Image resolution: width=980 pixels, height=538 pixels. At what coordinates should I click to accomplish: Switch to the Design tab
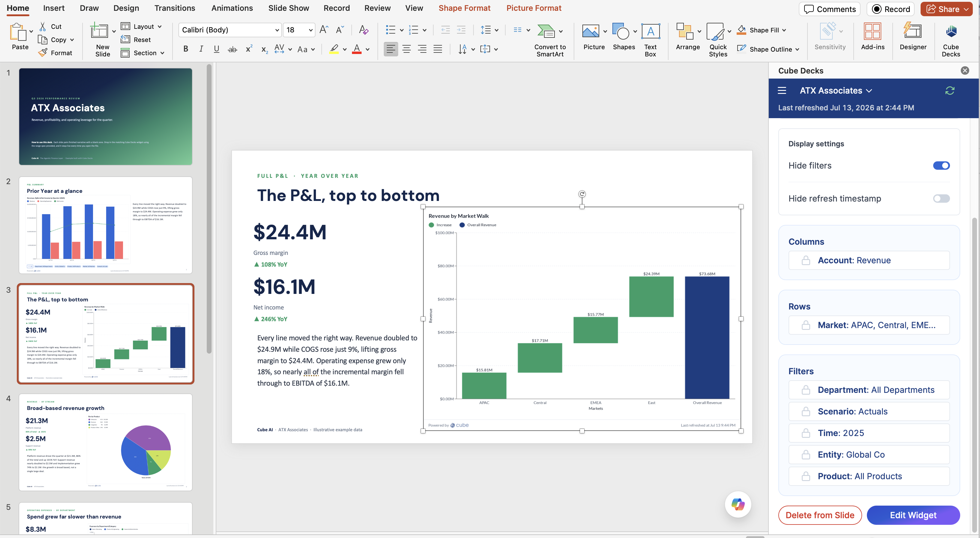126,8
